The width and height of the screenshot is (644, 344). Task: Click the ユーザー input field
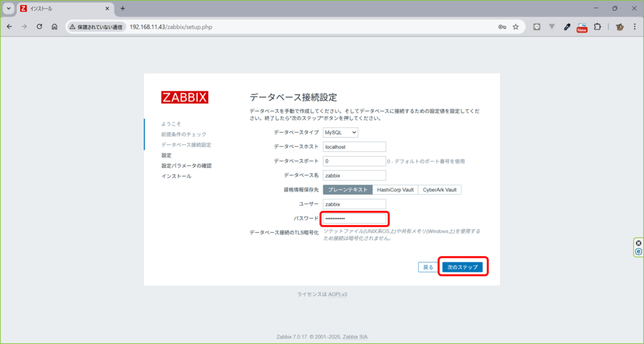pyautogui.click(x=354, y=204)
